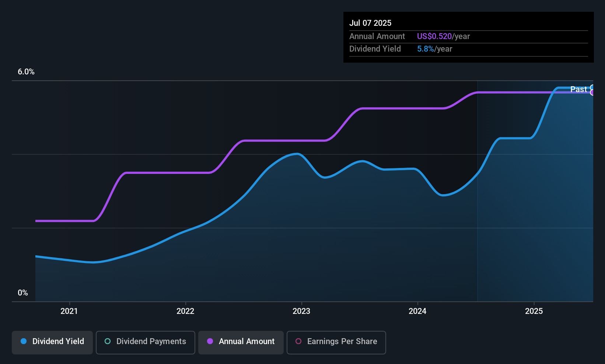Click the blue Dividend Yield legend dot

point(24,341)
